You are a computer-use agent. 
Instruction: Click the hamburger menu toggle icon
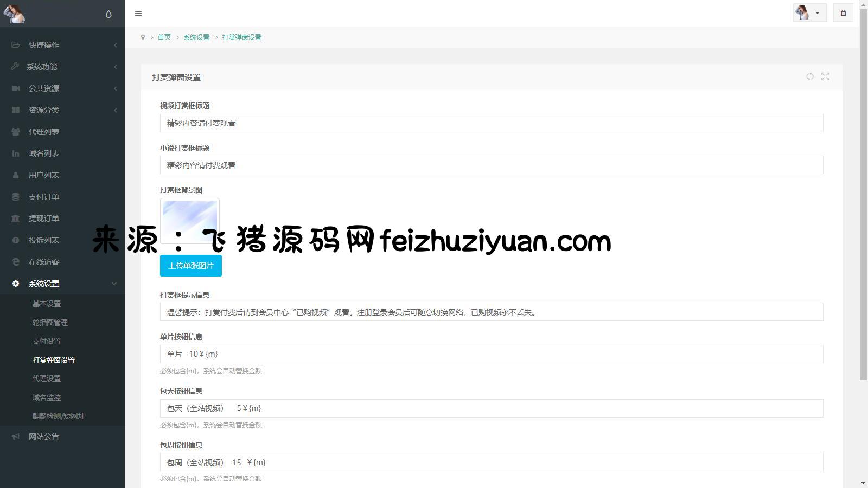(x=138, y=14)
